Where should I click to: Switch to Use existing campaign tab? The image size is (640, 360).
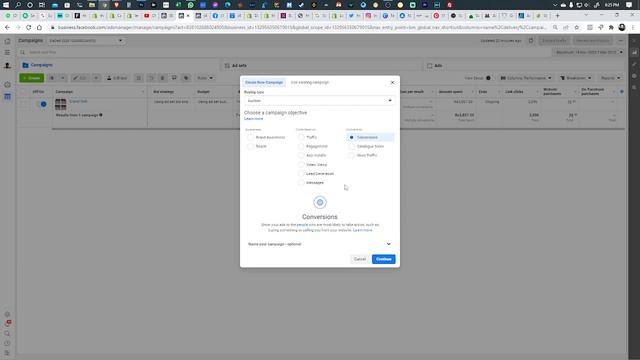coord(310,82)
